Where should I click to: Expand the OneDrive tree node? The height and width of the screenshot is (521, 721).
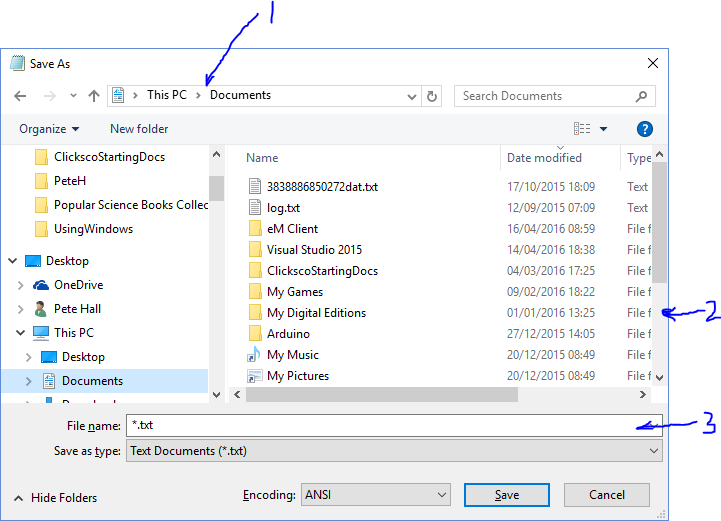(x=20, y=285)
